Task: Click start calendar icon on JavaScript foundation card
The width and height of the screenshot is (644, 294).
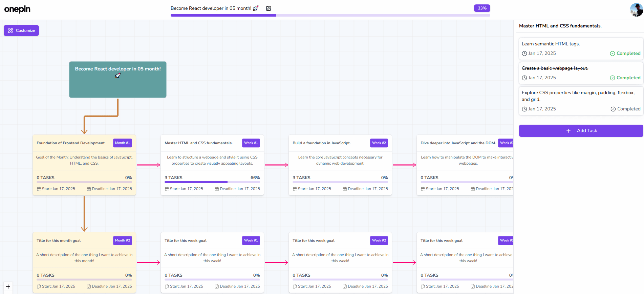Action: (x=295, y=189)
